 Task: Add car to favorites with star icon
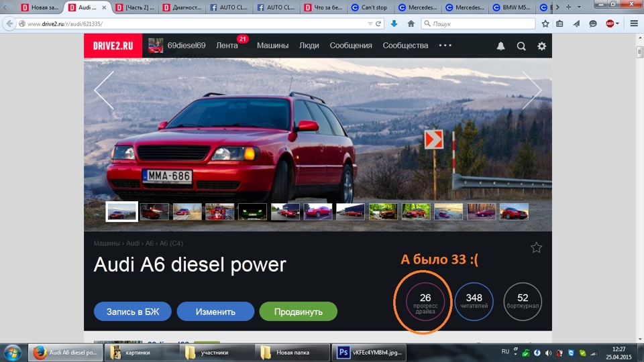click(536, 247)
